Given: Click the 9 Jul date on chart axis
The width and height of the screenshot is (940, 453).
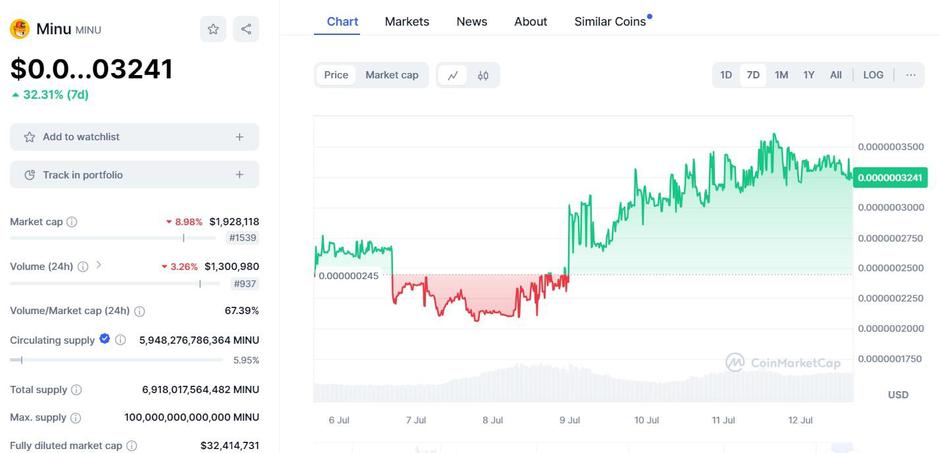Looking at the screenshot, I should tap(569, 420).
